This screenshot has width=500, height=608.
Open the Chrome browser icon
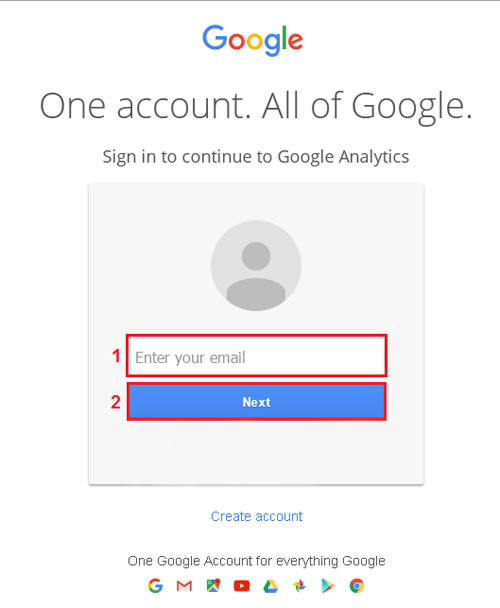pyautogui.click(x=357, y=586)
